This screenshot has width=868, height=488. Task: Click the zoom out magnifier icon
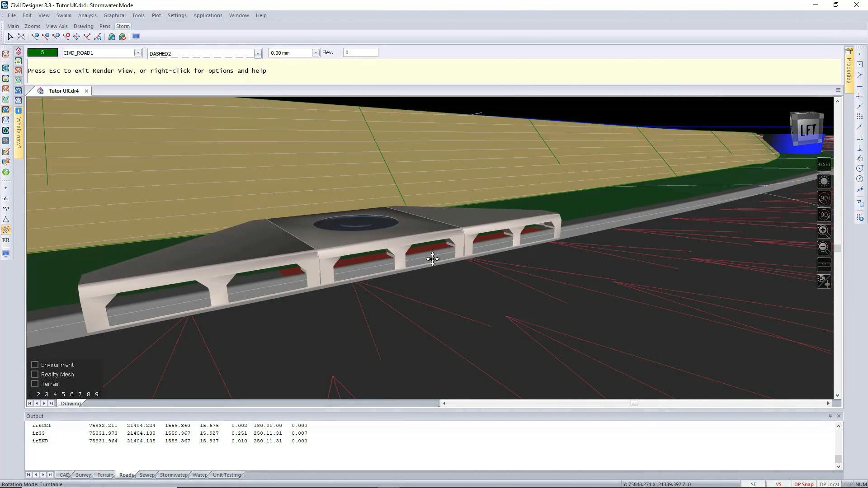823,247
